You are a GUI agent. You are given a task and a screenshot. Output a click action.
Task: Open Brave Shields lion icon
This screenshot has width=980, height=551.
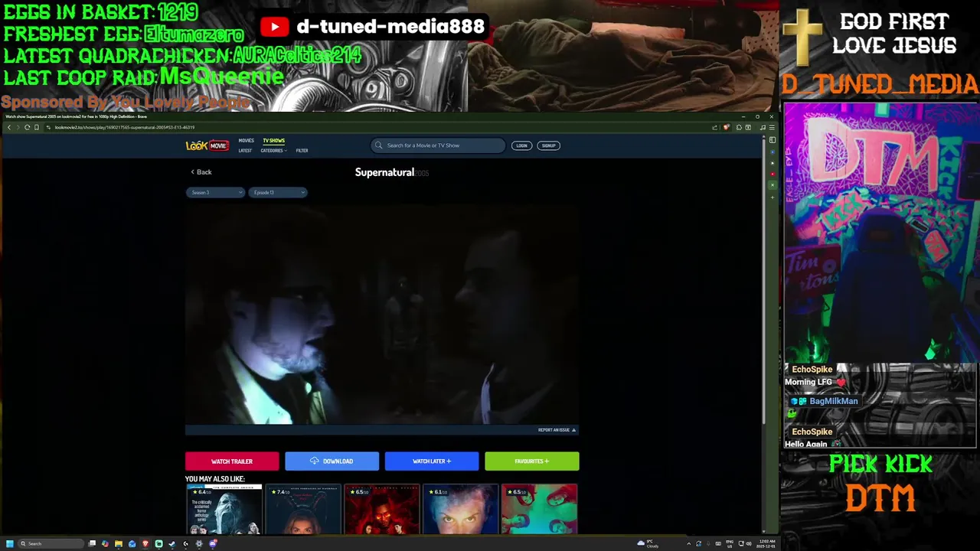[726, 127]
